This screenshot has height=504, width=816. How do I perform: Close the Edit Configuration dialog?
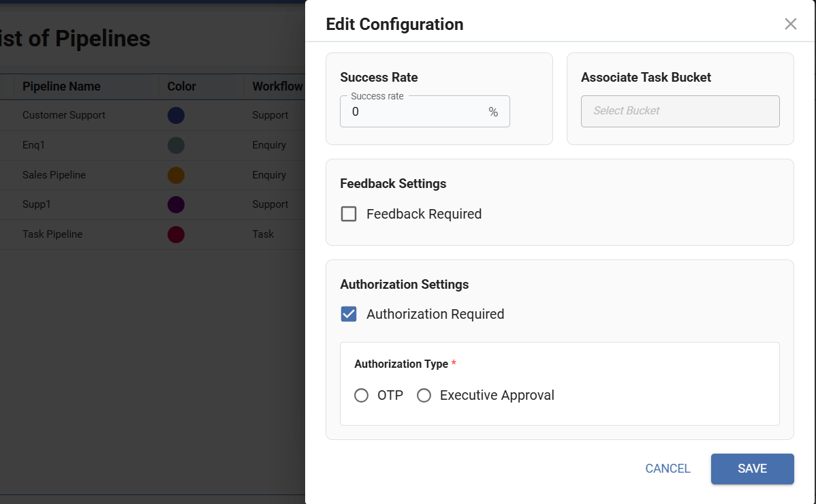click(790, 24)
